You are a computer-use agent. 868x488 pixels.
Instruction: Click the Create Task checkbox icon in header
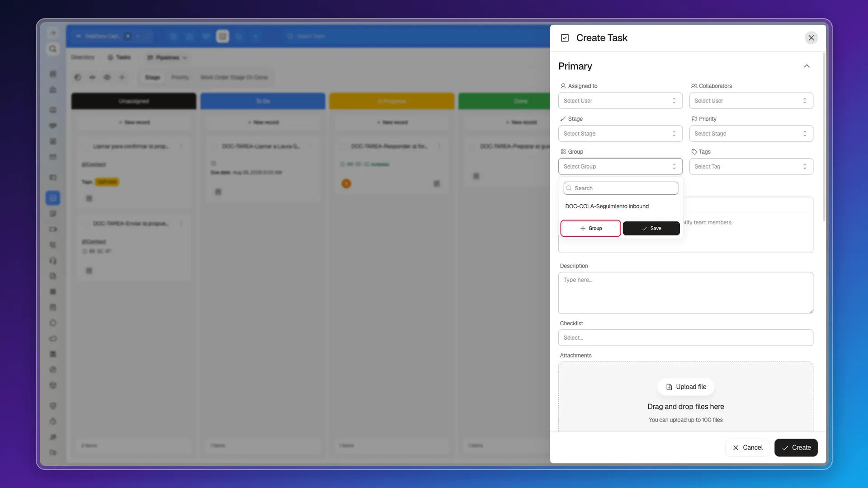click(565, 38)
